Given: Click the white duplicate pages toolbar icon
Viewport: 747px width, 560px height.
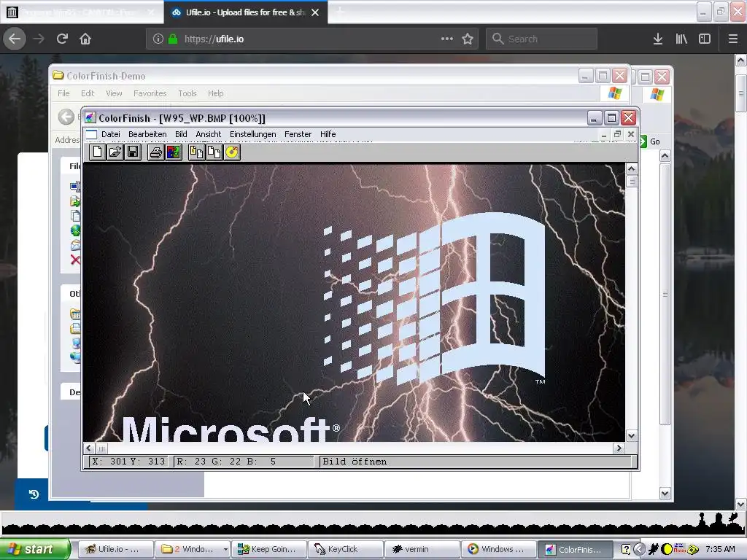Looking at the screenshot, I should click(x=214, y=152).
